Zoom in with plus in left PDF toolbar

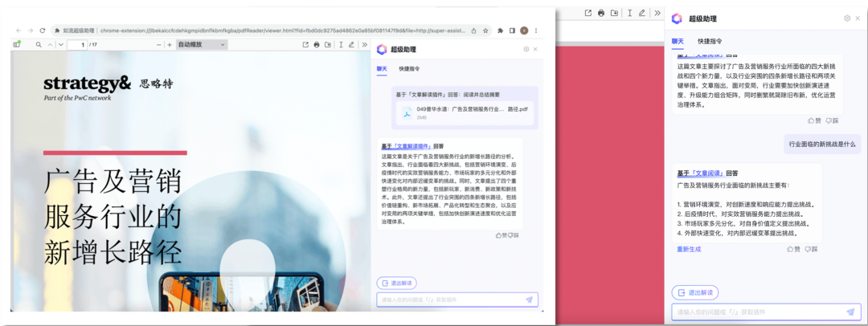tap(170, 44)
